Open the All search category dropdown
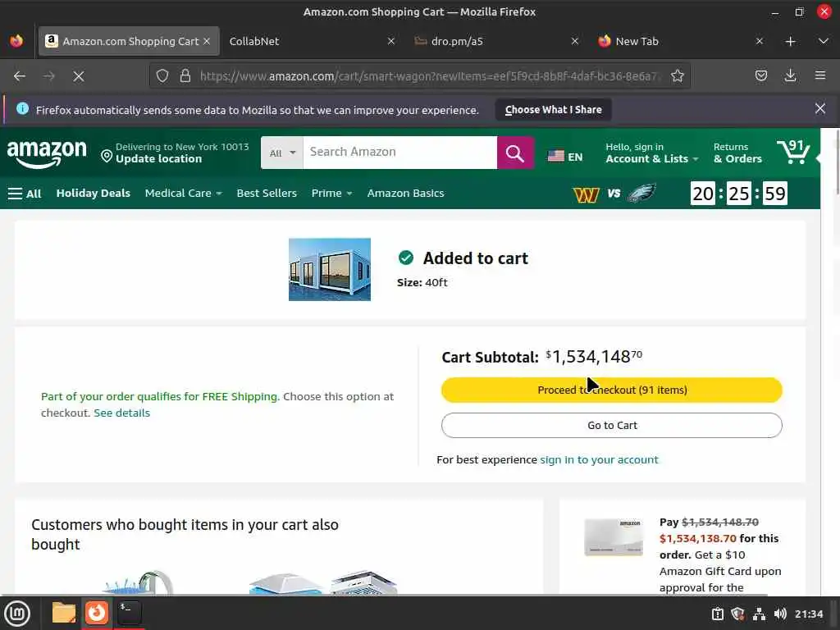840x630 pixels. tap(282, 153)
